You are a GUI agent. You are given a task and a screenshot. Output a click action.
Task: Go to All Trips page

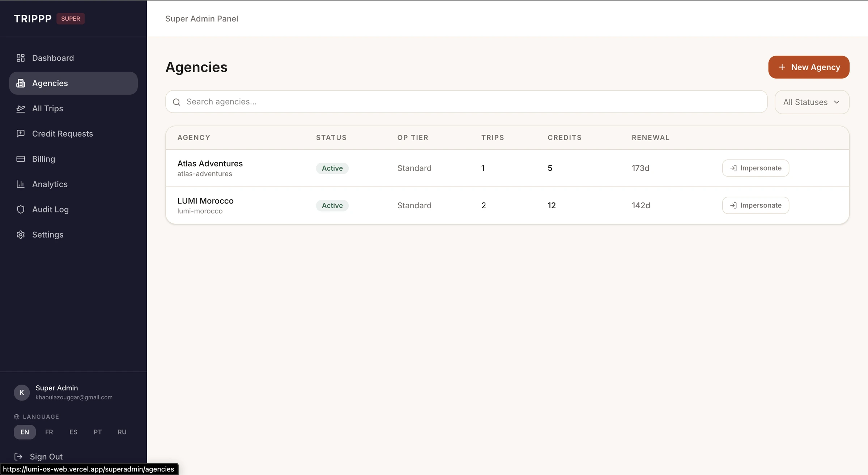point(73,108)
